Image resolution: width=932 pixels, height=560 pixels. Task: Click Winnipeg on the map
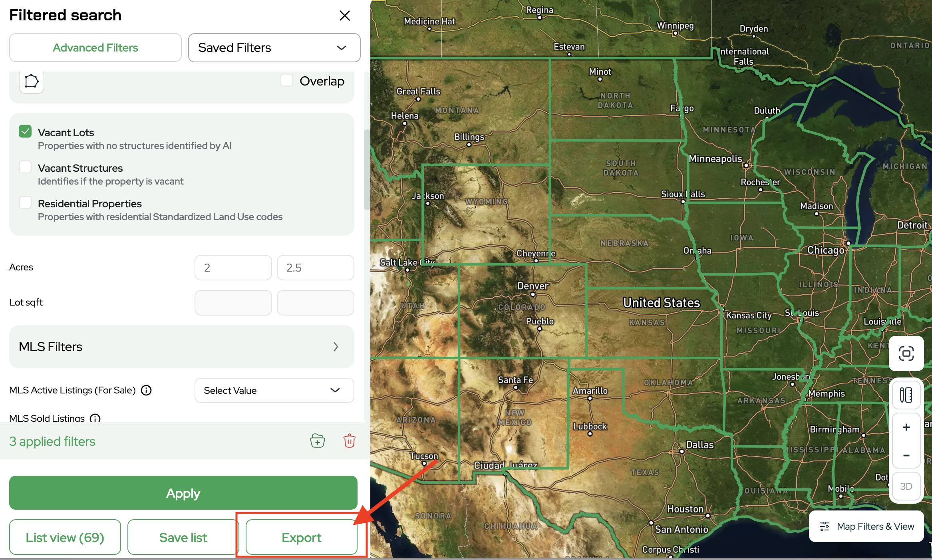click(x=675, y=26)
